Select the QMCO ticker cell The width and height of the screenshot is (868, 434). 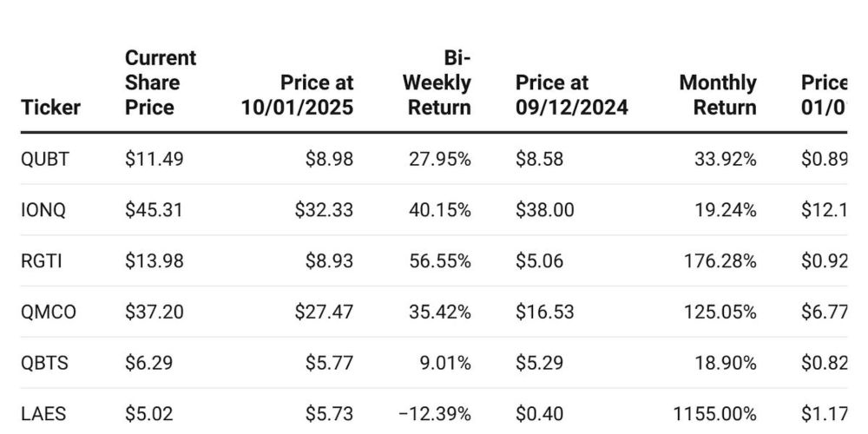coord(48,312)
